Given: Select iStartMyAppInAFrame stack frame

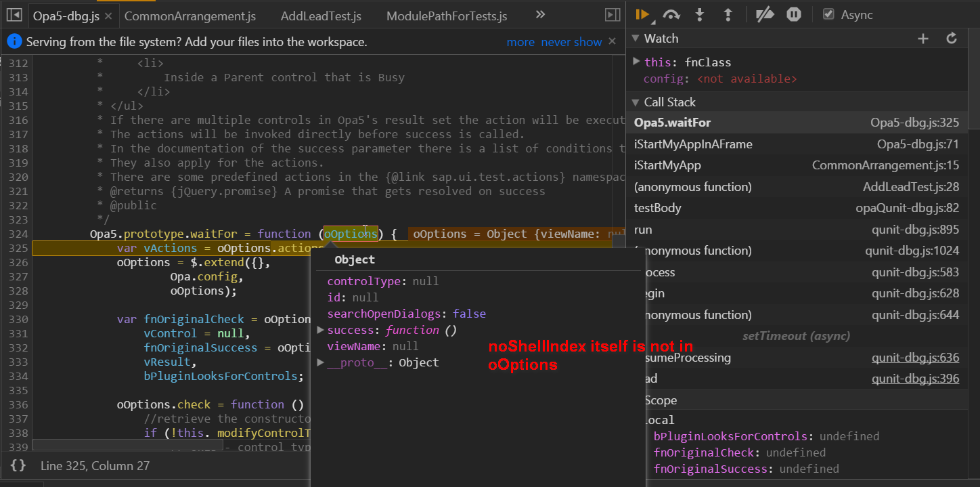Looking at the screenshot, I should (x=797, y=144).
